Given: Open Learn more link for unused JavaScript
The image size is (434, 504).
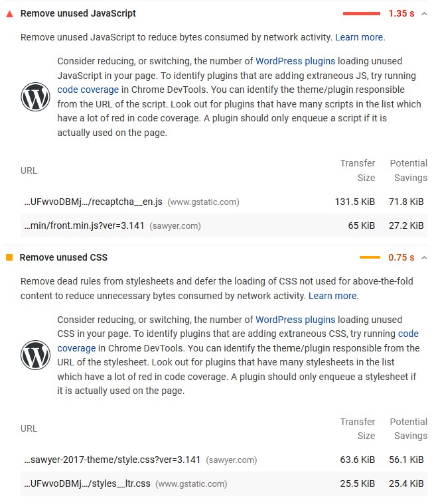Looking at the screenshot, I should [x=358, y=37].
